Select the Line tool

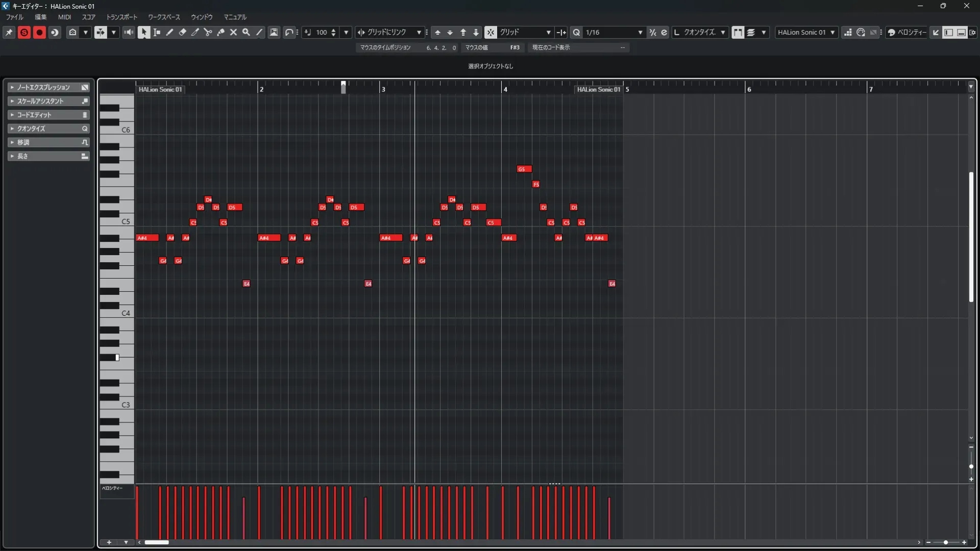(259, 32)
